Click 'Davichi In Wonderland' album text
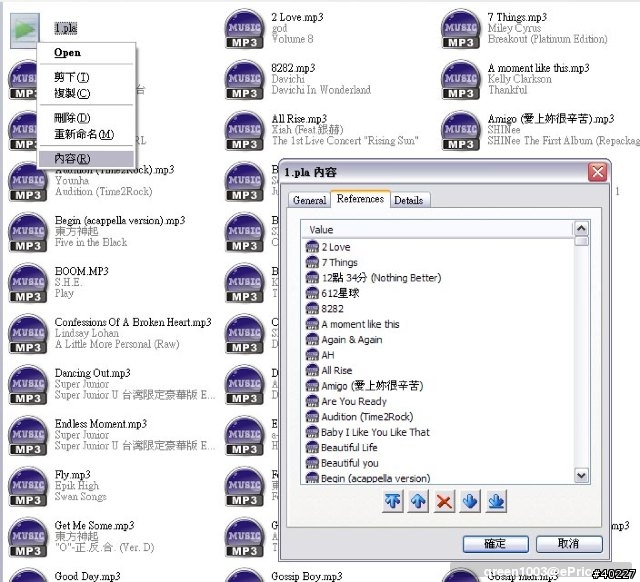Image resolution: width=640 pixels, height=582 pixels. (x=321, y=90)
